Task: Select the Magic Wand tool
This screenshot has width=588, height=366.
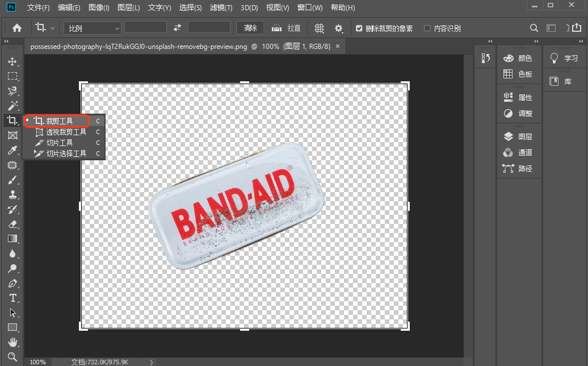Action: (x=12, y=106)
